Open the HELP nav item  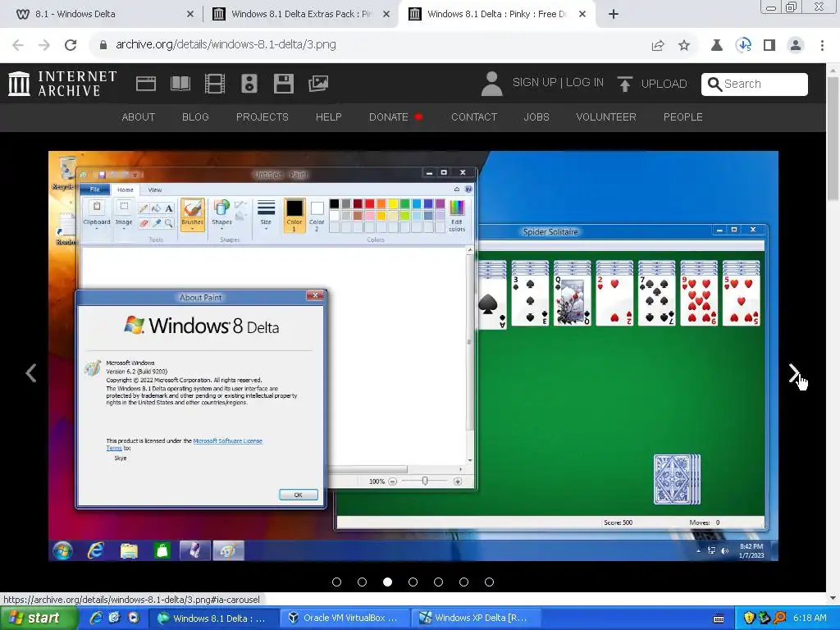pyautogui.click(x=328, y=116)
